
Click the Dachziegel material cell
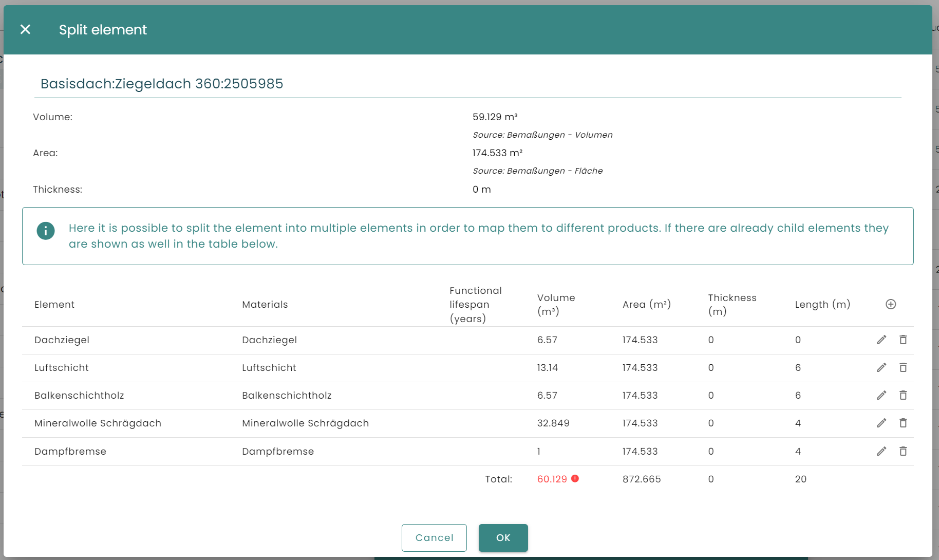pos(270,340)
